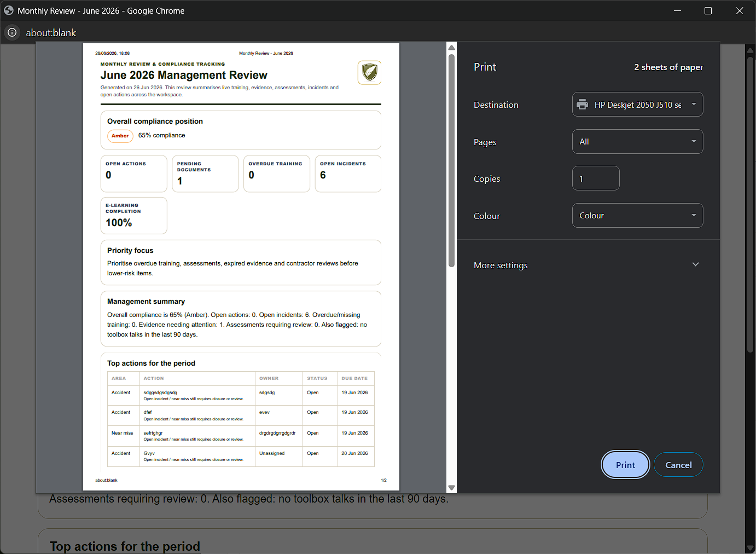Click the E-Learning Completion 100% card

pos(134,216)
